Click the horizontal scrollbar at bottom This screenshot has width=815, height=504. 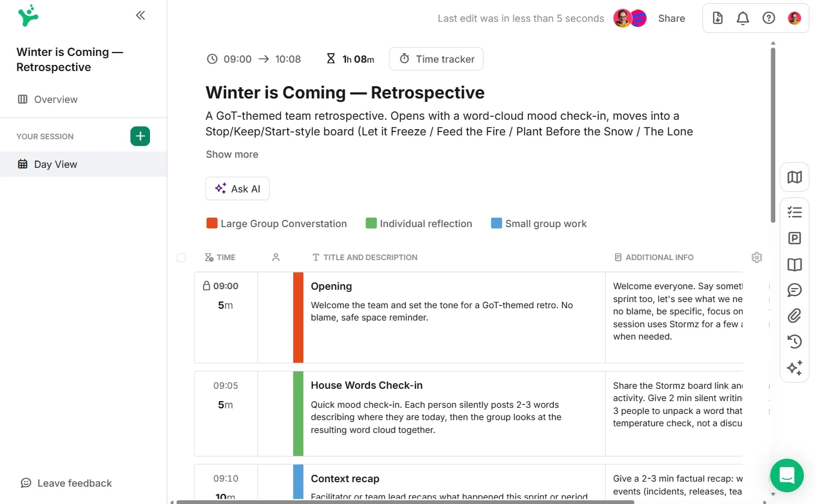click(405, 502)
